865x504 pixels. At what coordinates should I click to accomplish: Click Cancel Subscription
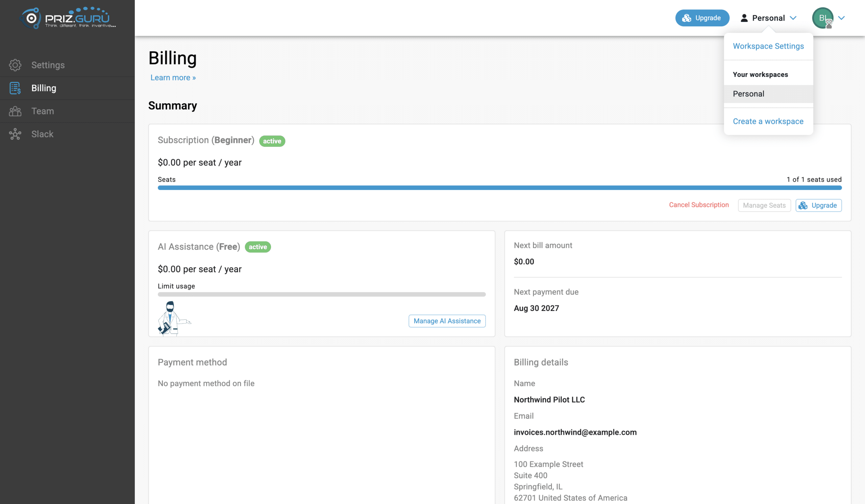tap(698, 205)
